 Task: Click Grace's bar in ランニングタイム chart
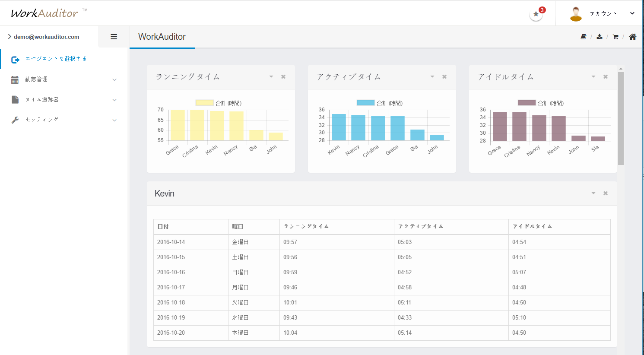[178, 125]
